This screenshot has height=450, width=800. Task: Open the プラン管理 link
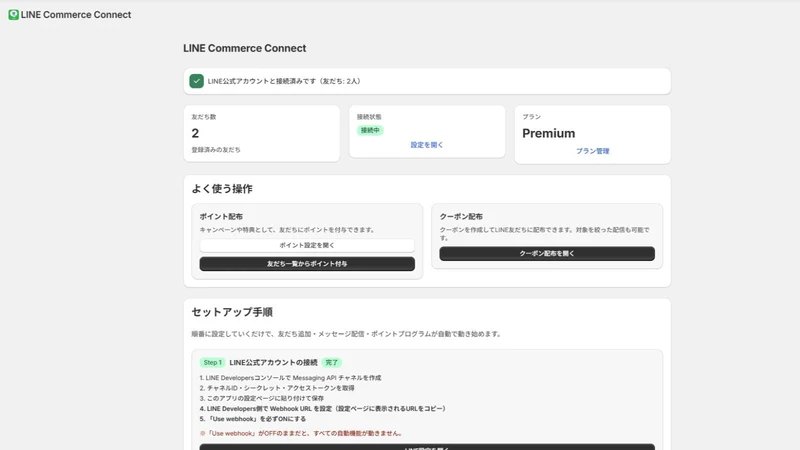(592, 151)
